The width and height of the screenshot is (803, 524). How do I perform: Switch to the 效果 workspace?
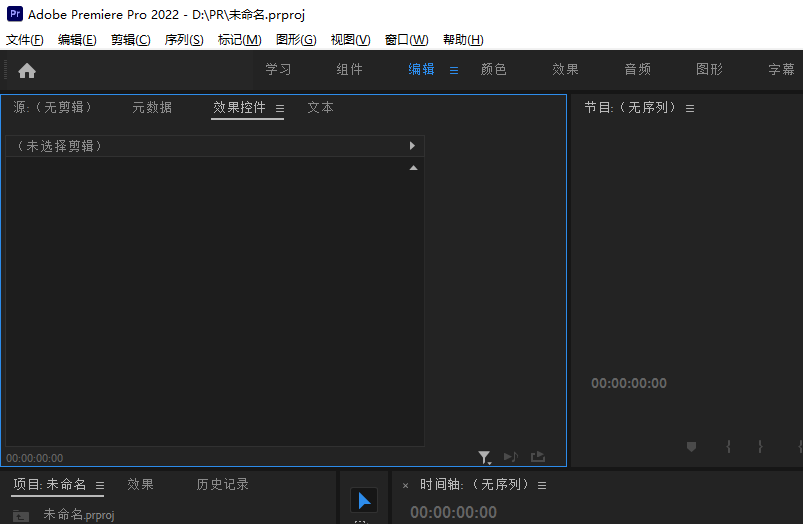[565, 70]
